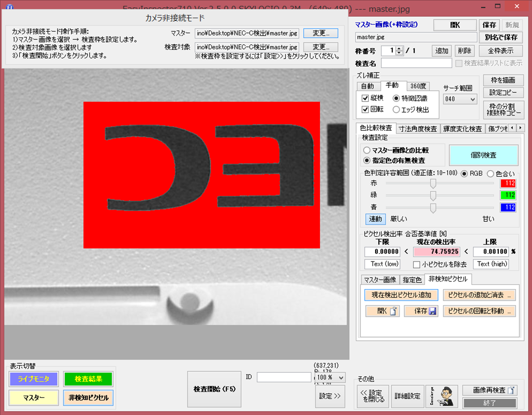Click the 個別検査 button
This screenshot has height=415, width=532.
pos(484,155)
